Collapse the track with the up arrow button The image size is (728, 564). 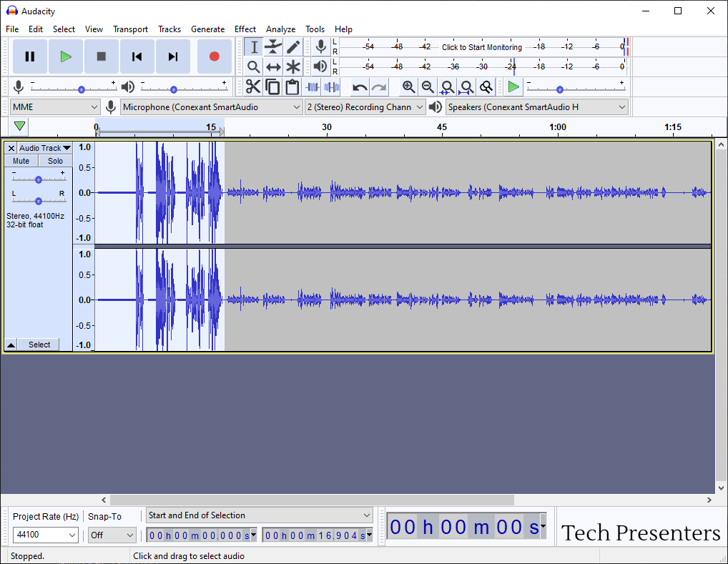click(11, 345)
